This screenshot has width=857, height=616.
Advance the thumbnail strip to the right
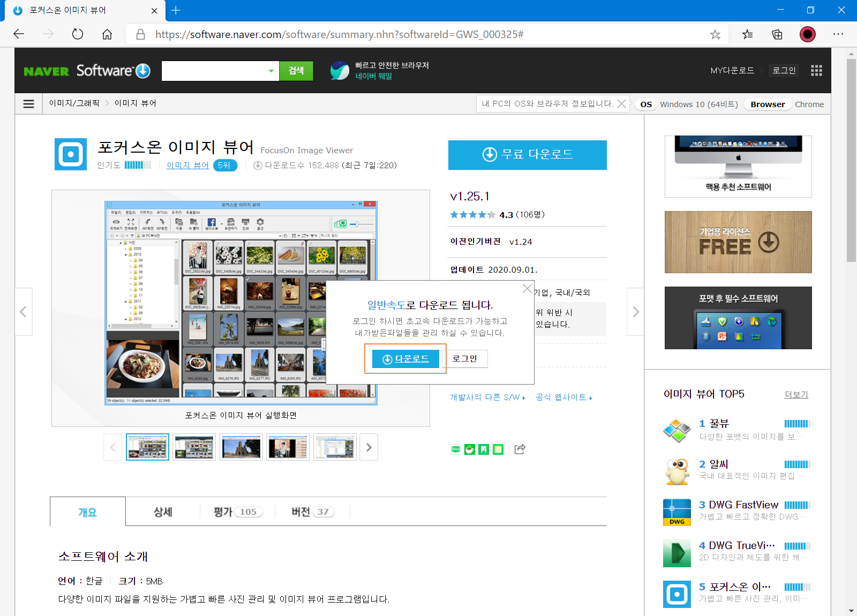pyautogui.click(x=369, y=447)
